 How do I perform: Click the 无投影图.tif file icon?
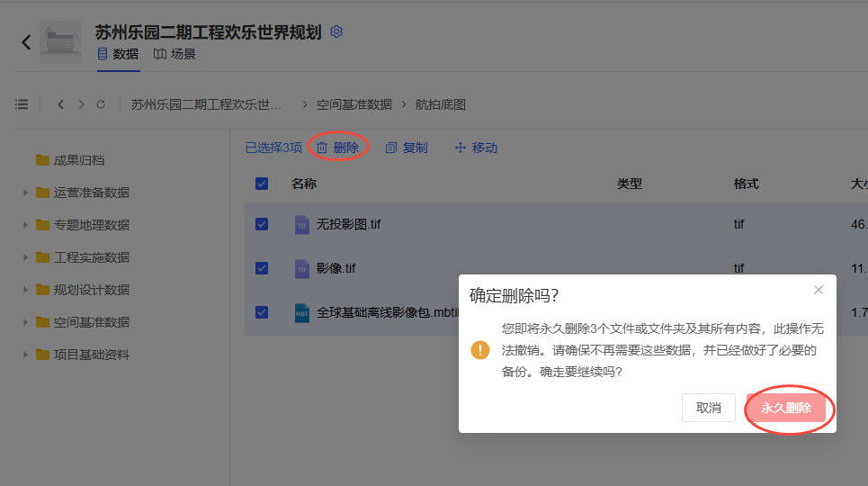point(302,224)
